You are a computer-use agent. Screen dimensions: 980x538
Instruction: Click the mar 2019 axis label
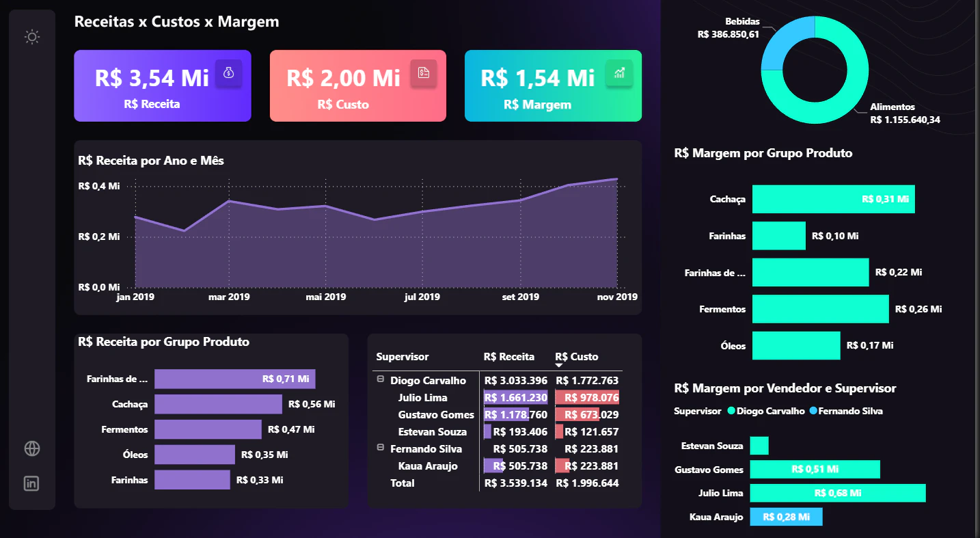229,297
